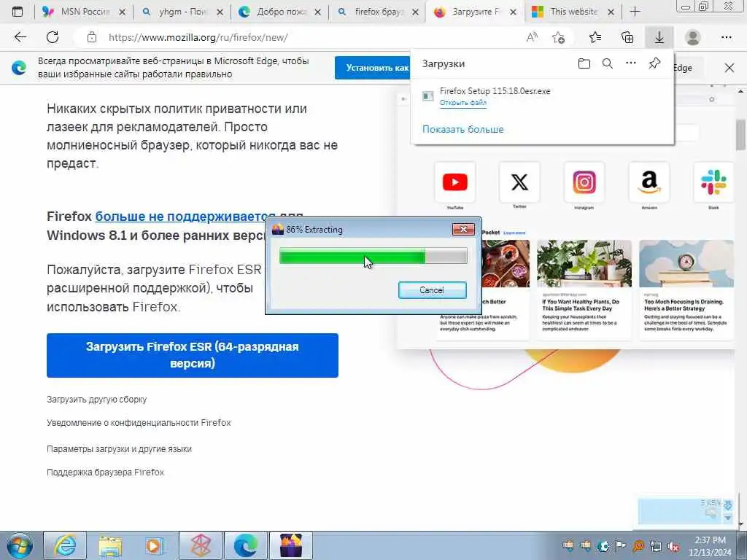Close the Загрузите Firefox tab

[513, 12]
